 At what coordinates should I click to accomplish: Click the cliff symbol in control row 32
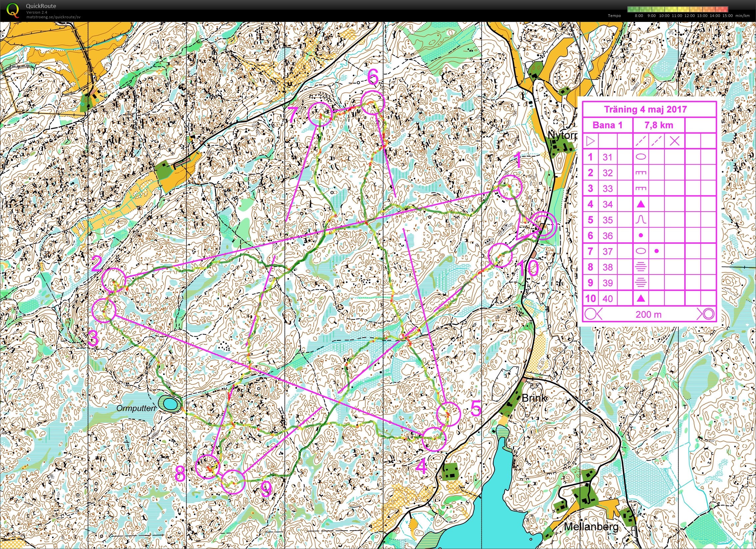coord(641,172)
